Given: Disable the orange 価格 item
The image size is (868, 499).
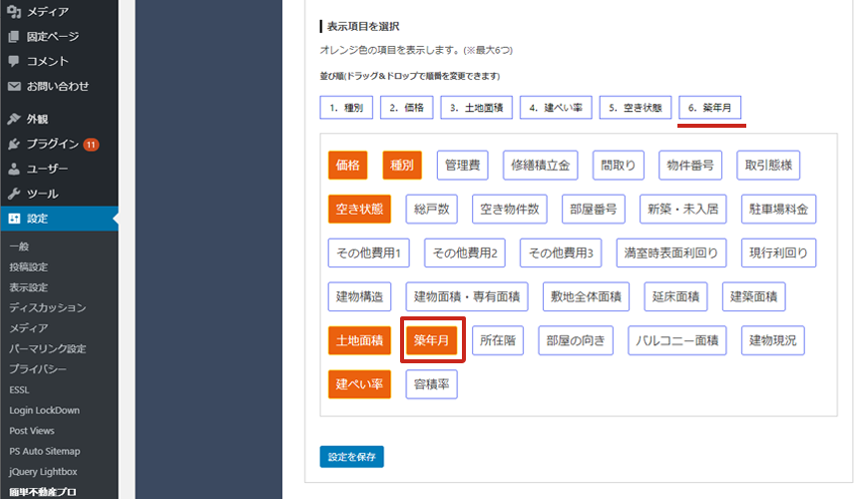Looking at the screenshot, I should click(347, 165).
